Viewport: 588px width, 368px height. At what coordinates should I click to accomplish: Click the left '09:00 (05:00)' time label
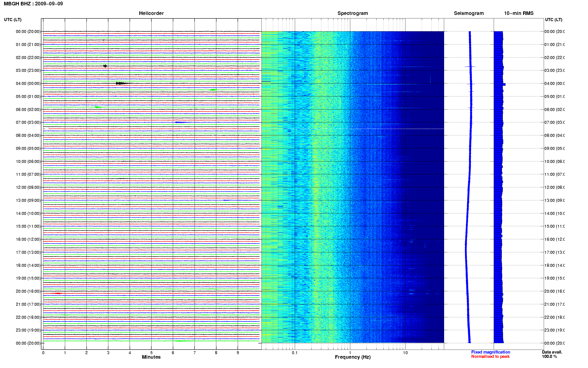tap(28, 148)
